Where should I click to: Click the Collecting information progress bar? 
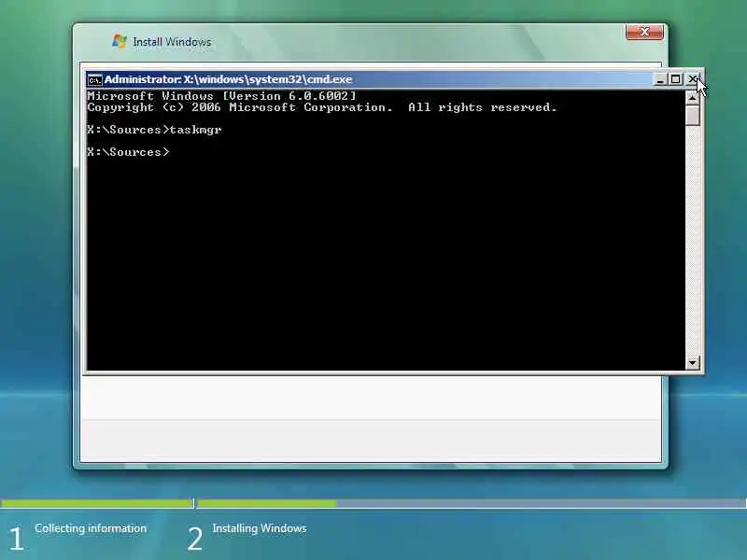(x=97, y=503)
